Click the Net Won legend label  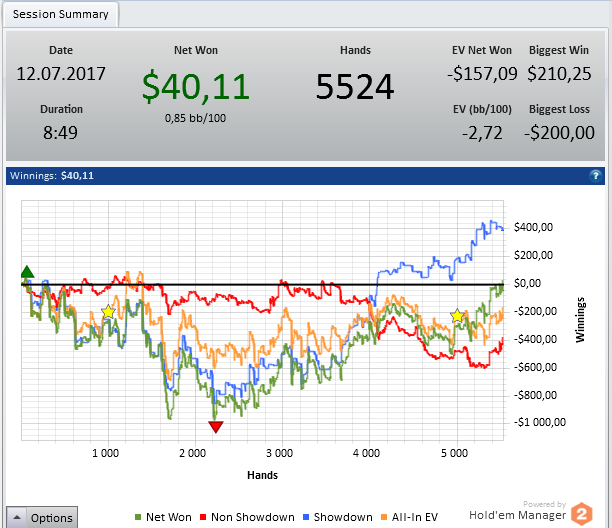point(169,517)
